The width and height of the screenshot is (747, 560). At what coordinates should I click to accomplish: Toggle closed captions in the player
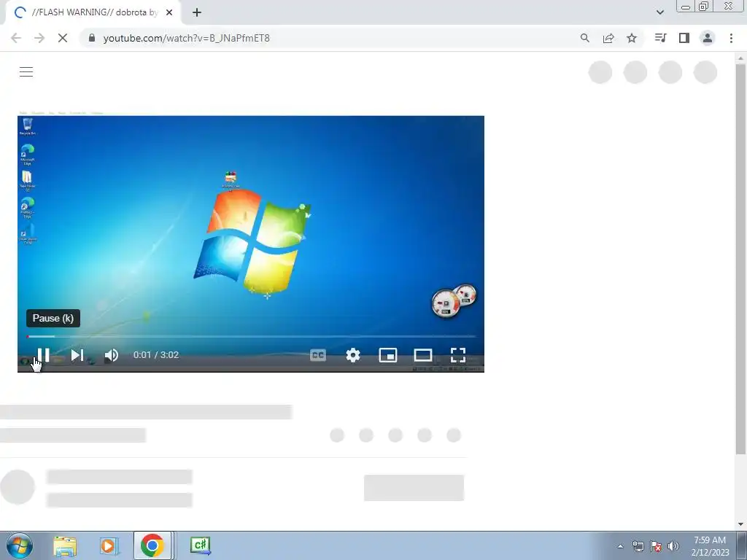[x=318, y=355]
